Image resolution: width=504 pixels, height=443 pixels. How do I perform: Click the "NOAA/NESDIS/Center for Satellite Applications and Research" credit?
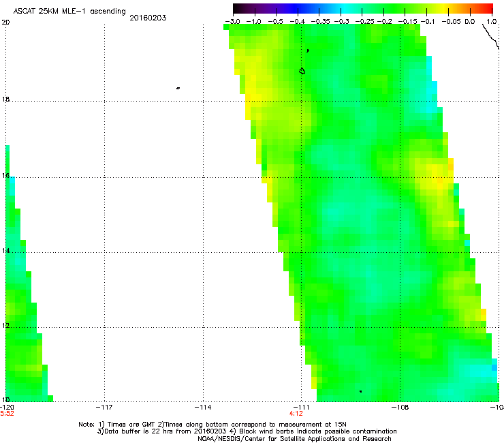coord(294,439)
